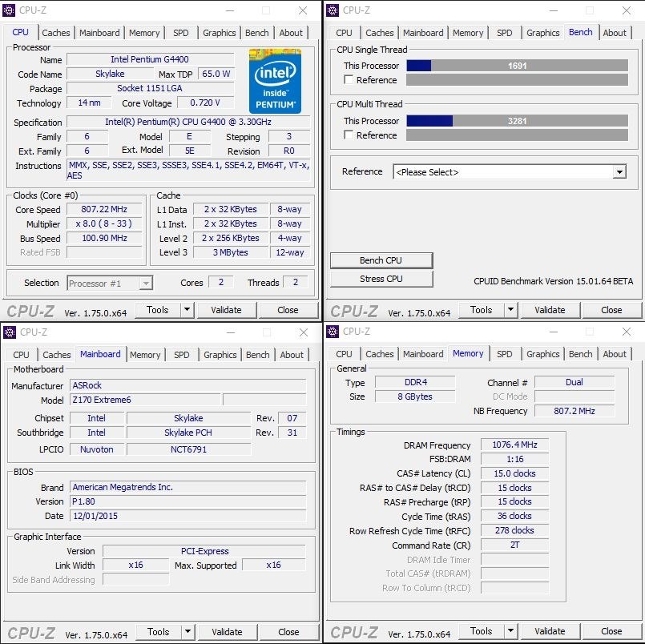
Task: Open About tab in the CPU window
Action: [x=291, y=33]
